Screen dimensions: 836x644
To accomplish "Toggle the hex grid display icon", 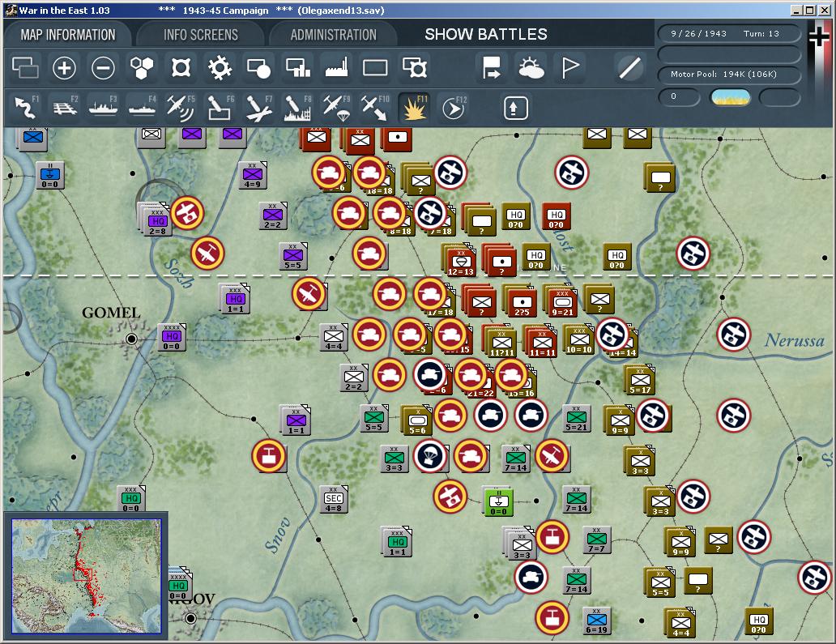I will click(142, 68).
